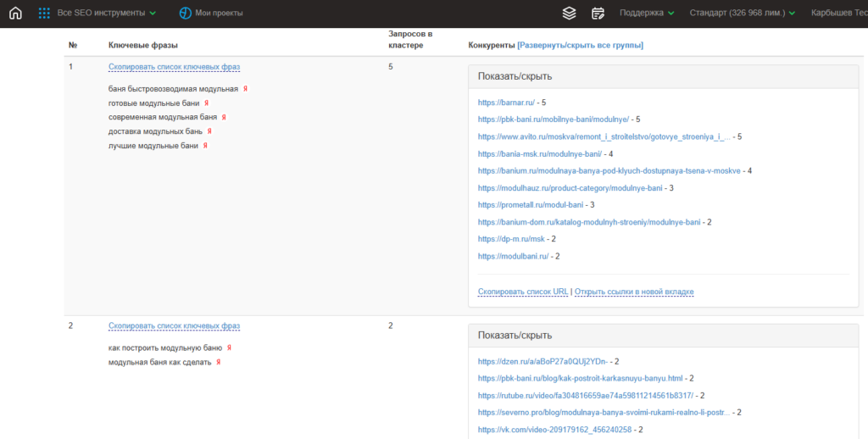This screenshot has width=868, height=439.
Task: Open the Карбышев user account menu
Action: click(839, 13)
